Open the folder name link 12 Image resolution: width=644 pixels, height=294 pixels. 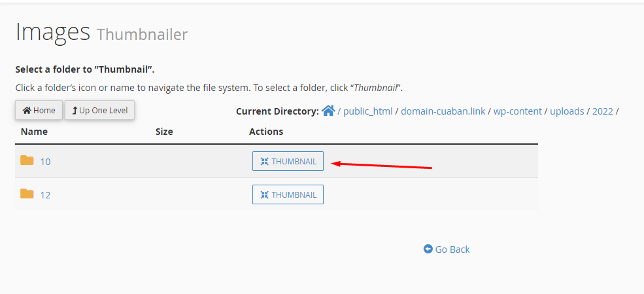45,195
